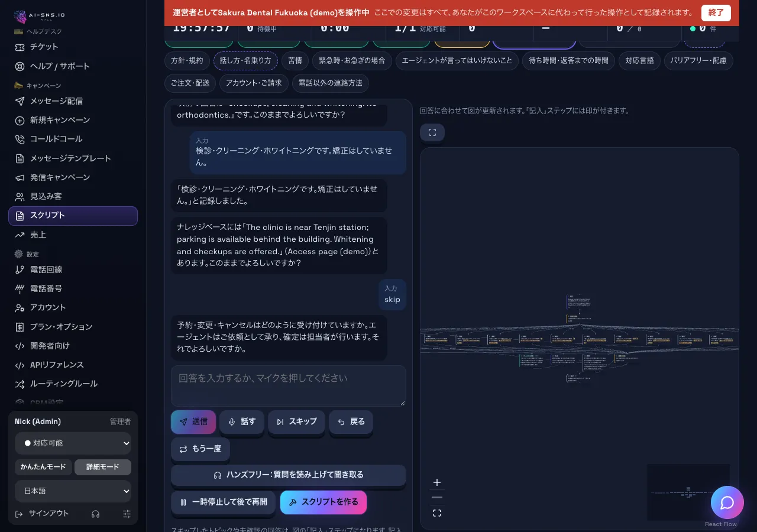Select the バリアフリー・配慮 topic chip
The image size is (757, 532).
point(698,60)
